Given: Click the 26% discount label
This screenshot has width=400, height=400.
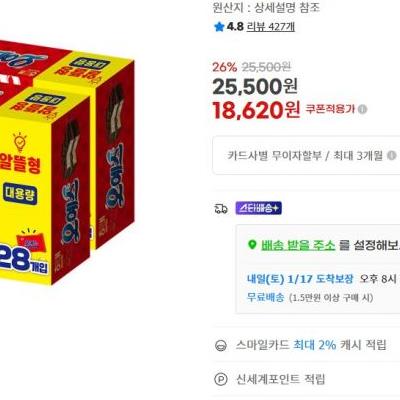Looking at the screenshot, I should tap(225, 67).
